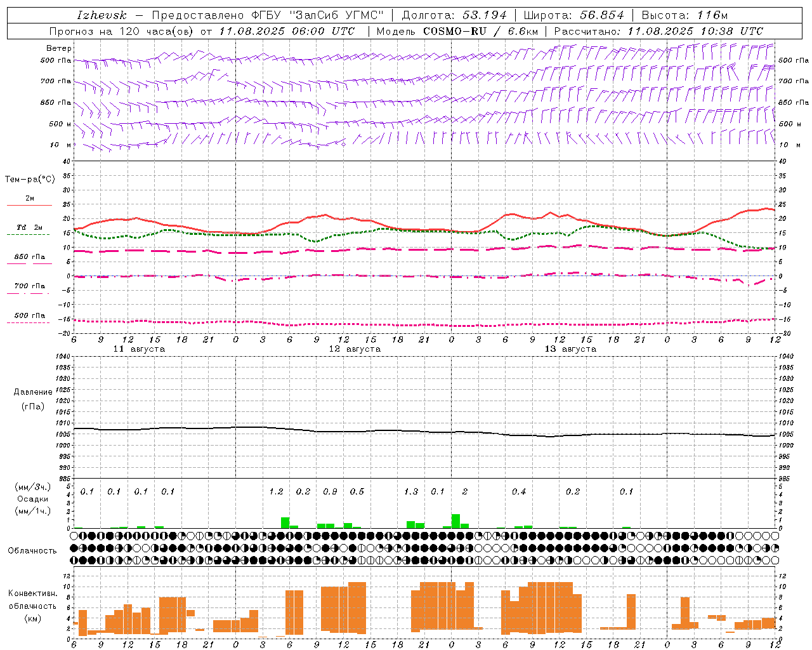Click the Модель COSMO-RU / 6.6км text
Screen dimensions: 812x650
(457, 31)
